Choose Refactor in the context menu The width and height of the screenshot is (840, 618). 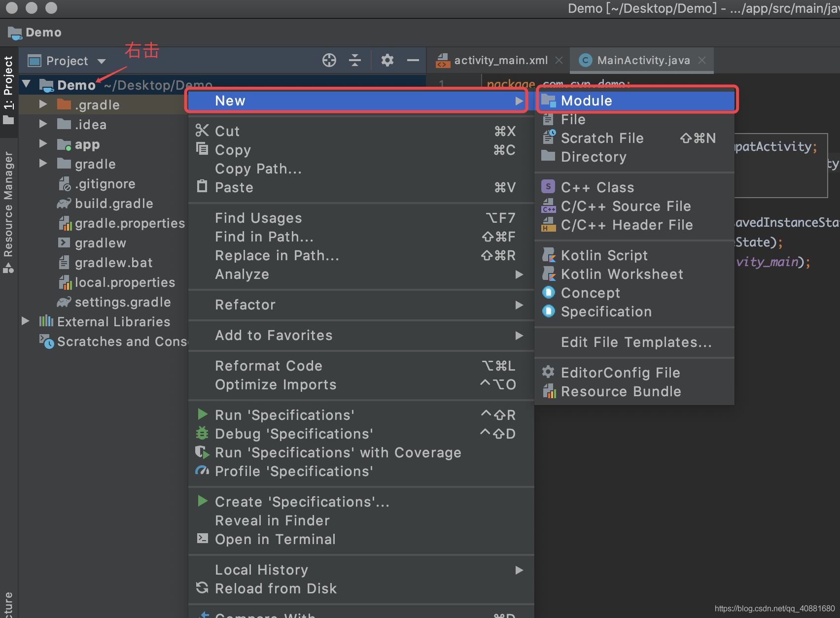245,305
